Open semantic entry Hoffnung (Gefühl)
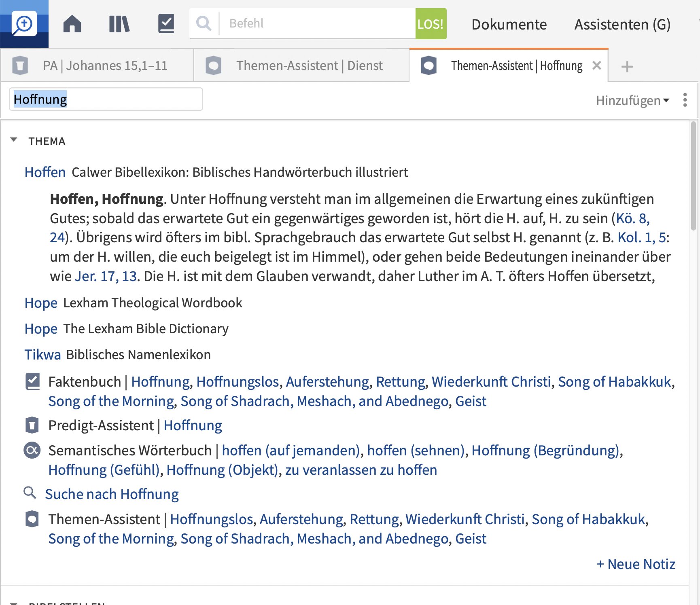Screen dimensions: 700x605 click(x=104, y=470)
